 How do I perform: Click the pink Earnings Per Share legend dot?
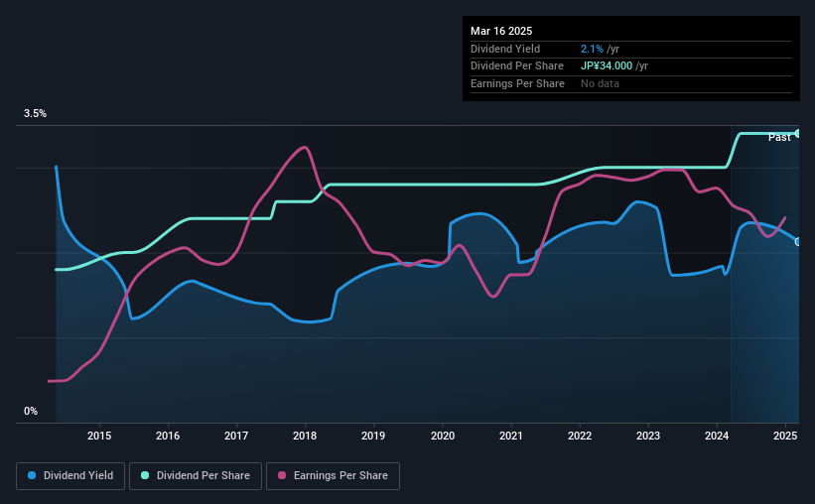coord(282,475)
